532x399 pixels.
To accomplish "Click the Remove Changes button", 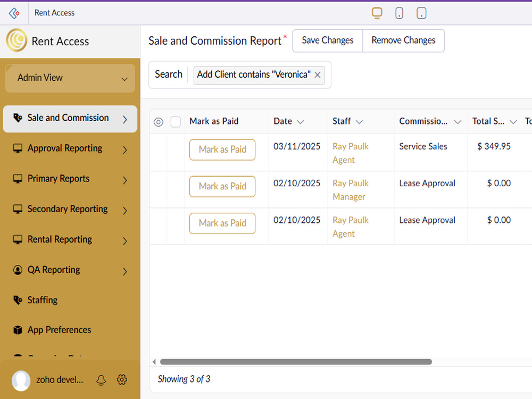I will (x=403, y=41).
